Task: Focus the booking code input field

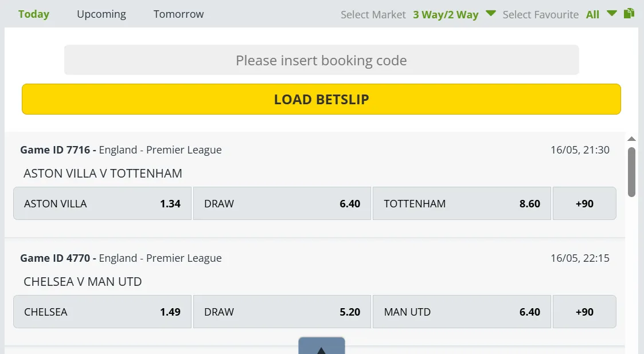Action: coord(321,60)
